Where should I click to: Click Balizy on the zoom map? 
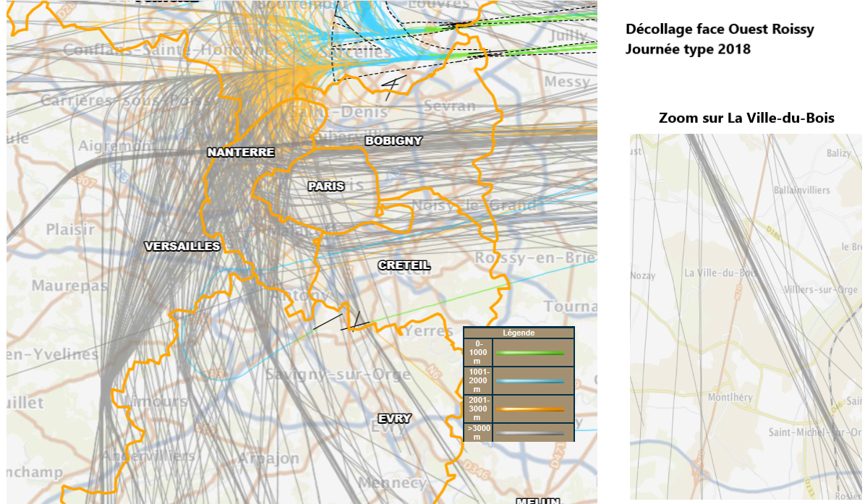click(x=838, y=153)
